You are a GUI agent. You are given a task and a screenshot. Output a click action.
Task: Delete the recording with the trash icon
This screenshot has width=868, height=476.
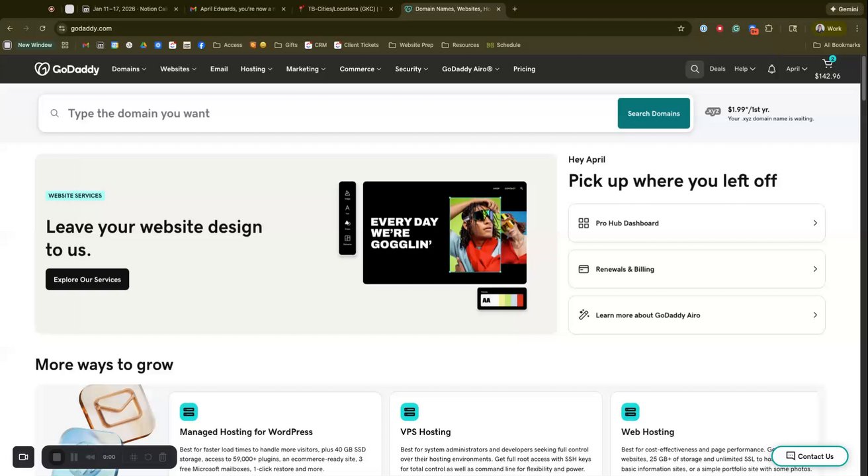pyautogui.click(x=163, y=457)
